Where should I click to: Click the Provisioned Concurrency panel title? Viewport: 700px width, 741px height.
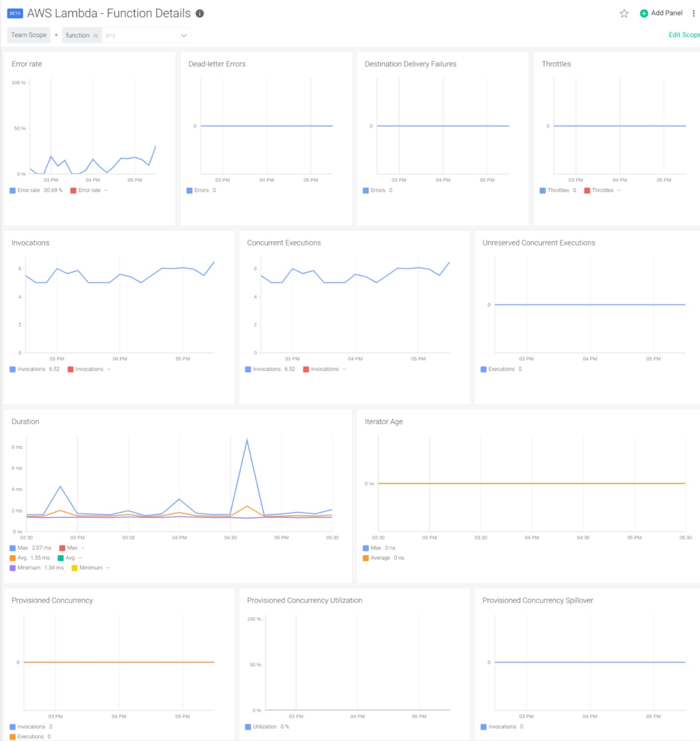[52, 600]
